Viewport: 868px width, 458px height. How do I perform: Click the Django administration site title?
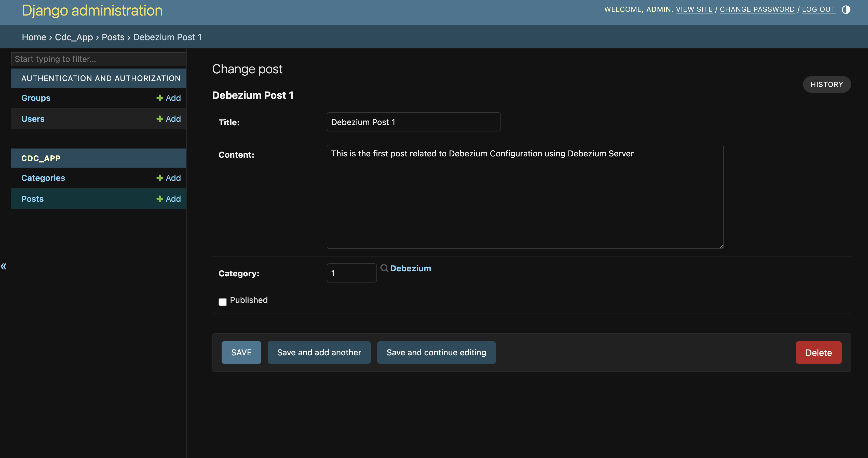pyautogui.click(x=92, y=10)
